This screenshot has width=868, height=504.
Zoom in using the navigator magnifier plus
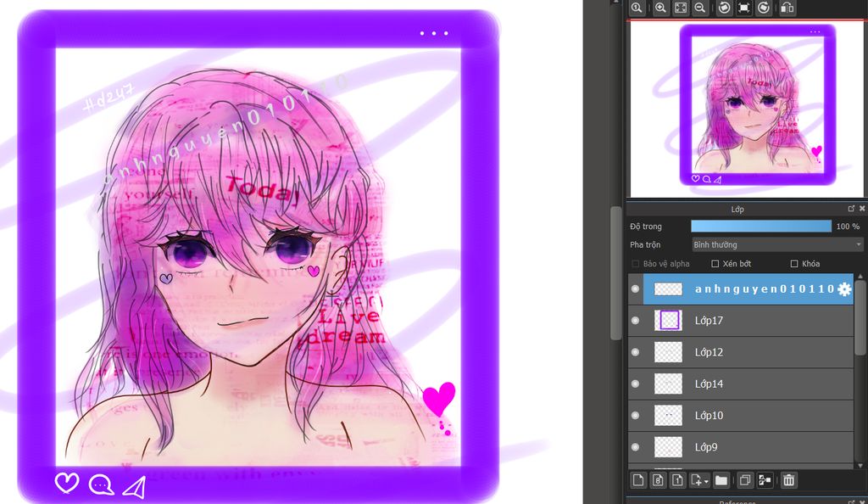coord(660,8)
